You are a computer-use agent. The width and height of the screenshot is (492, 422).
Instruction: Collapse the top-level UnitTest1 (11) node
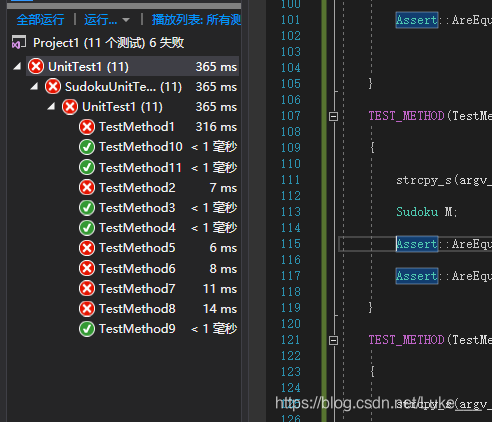[x=17, y=66]
